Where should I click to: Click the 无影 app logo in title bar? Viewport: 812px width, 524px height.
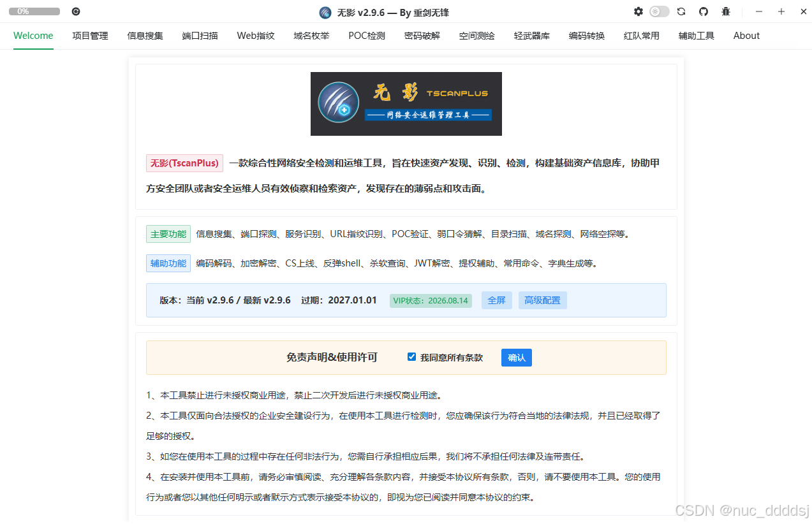point(325,13)
